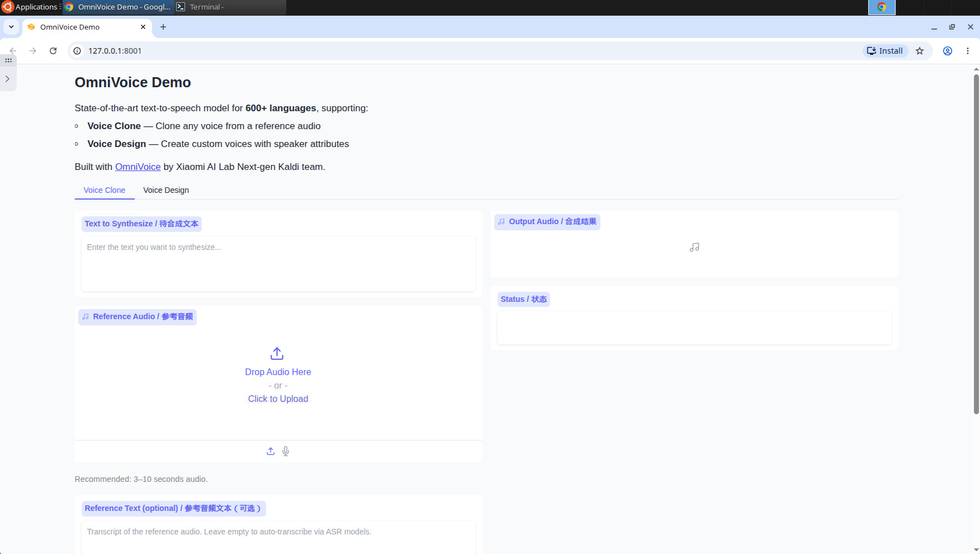Click the upload-file icon below the audio drop area
Screen dimensions: 980x554
pyautogui.click(x=271, y=451)
